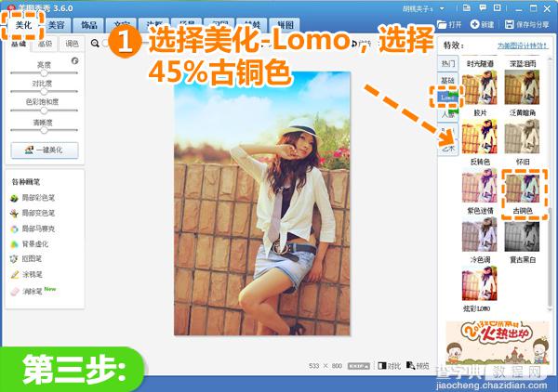Screen dimensions: 558x392
Task: Select the 涂鸦笔 doodle pencil
Action: coord(26,274)
